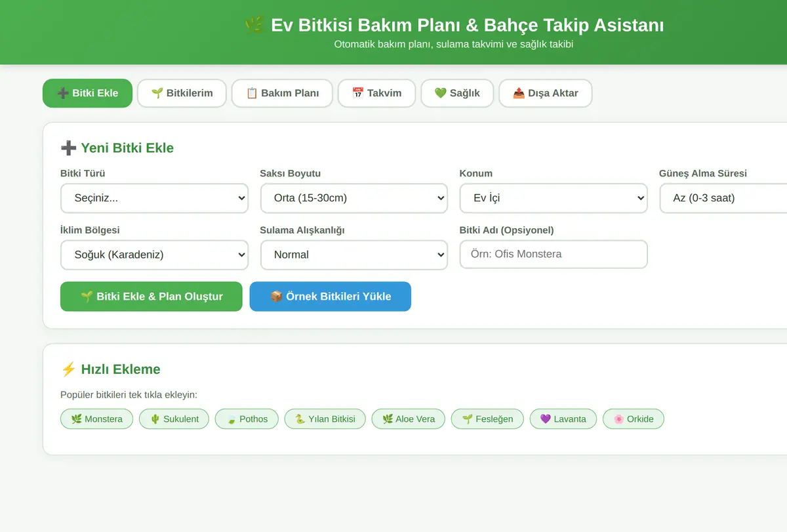The image size is (787, 532).
Task: Click the subtitle Otomatik bakım planı text
Action: coord(454,45)
